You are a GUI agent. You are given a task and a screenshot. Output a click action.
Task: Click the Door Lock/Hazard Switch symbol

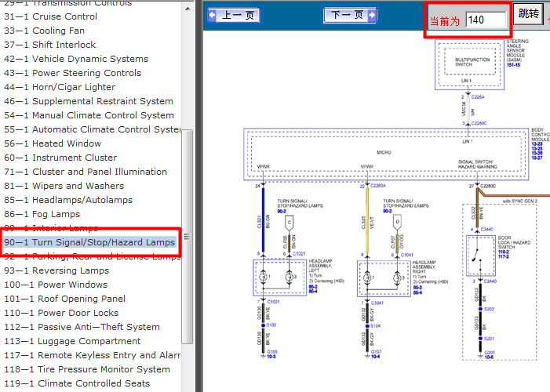click(480, 256)
